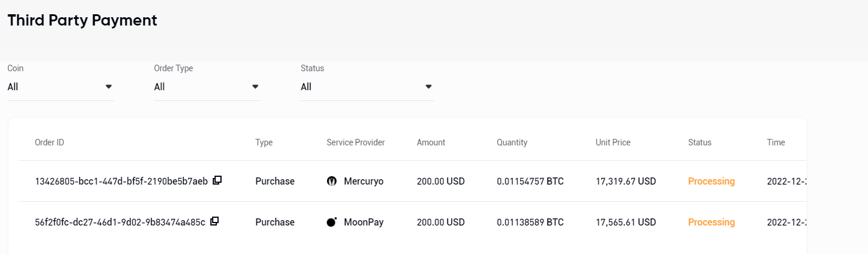Copy the order ID ending in 9b83474a485c
Screen dimensions: 868x254
pos(215,221)
